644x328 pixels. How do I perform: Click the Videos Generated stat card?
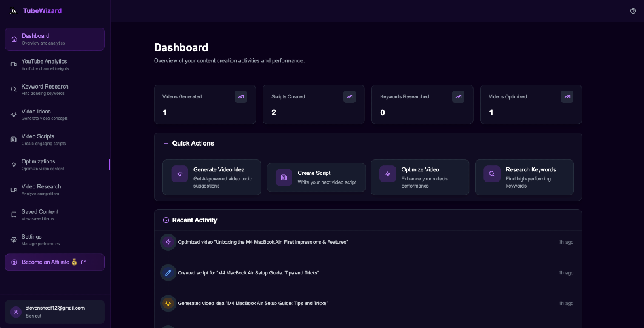(x=205, y=104)
